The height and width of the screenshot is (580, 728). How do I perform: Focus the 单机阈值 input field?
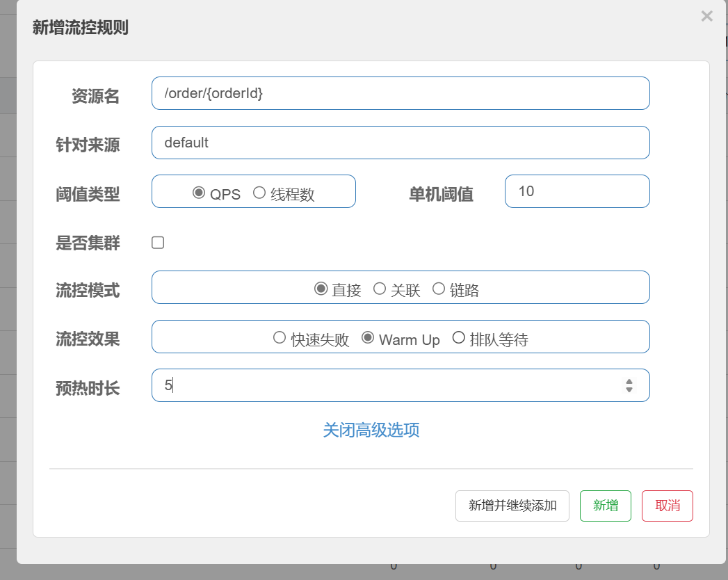577,191
